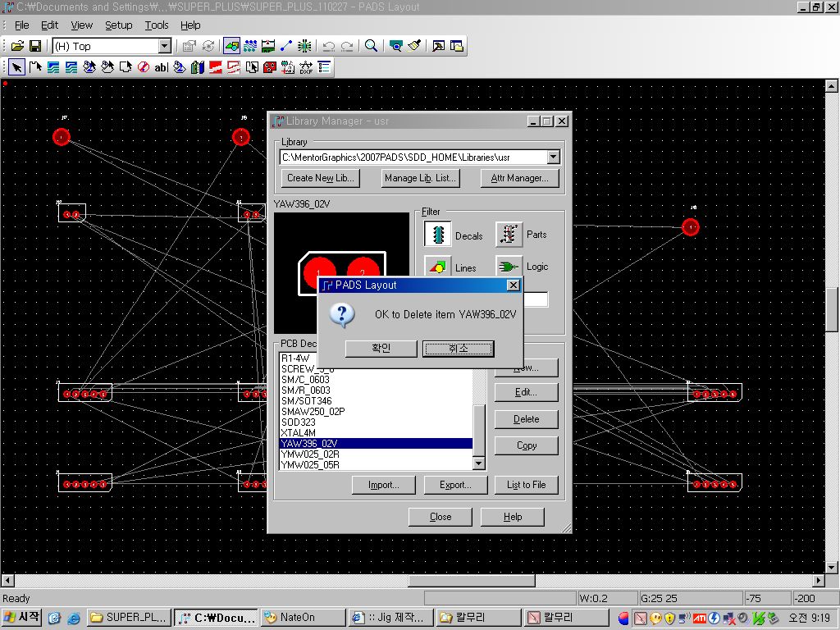Viewport: 840px width, 630px height.
Task: Open the Setup menu
Action: pos(118,25)
